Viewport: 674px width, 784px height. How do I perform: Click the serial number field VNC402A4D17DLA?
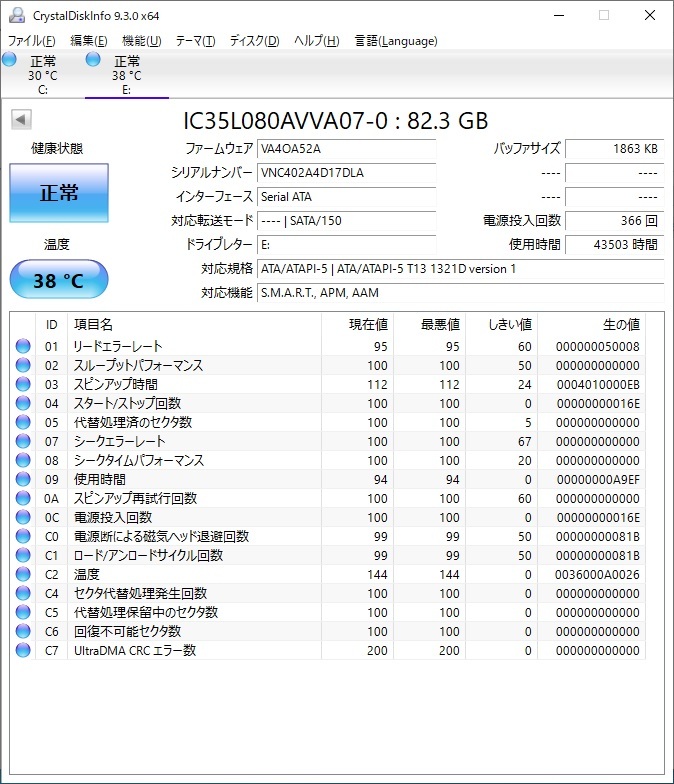point(346,173)
